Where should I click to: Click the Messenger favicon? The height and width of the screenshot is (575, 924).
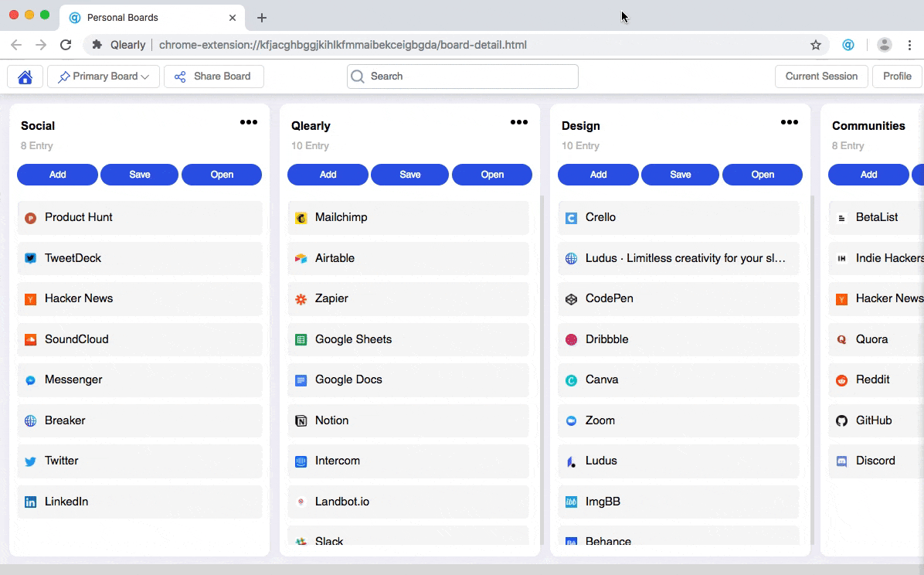(31, 380)
